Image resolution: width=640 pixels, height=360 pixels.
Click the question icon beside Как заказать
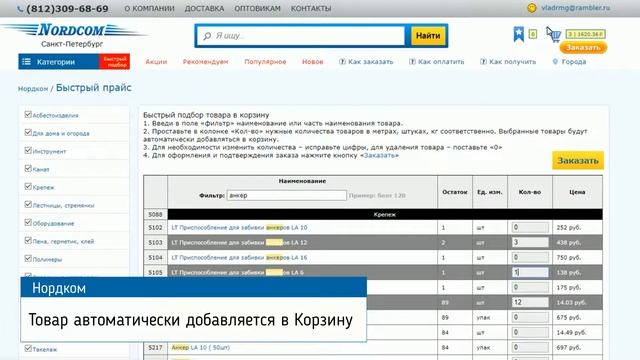point(342,62)
